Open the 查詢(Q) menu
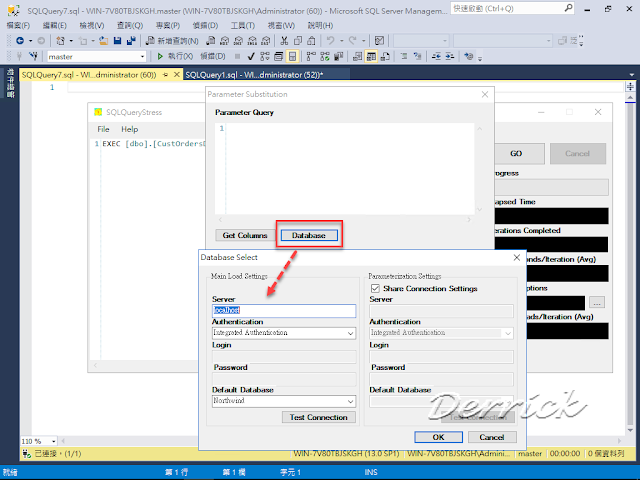This screenshot has width=640, height=480. tap(130, 25)
